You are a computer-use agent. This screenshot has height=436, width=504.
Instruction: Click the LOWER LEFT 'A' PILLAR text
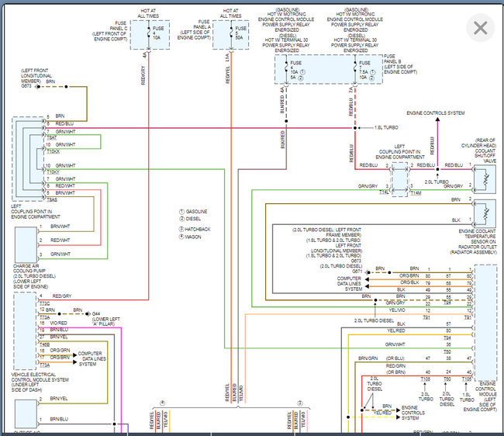pos(106,321)
